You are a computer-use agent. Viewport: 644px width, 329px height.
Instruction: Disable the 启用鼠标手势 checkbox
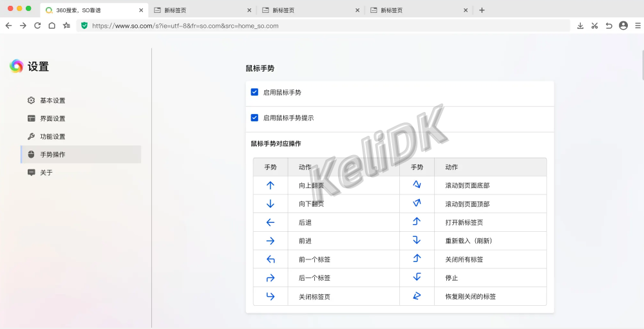pyautogui.click(x=254, y=93)
